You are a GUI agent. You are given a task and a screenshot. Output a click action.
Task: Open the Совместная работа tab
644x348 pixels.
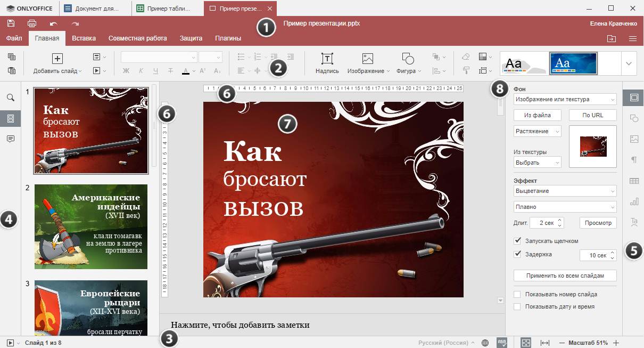coord(137,38)
